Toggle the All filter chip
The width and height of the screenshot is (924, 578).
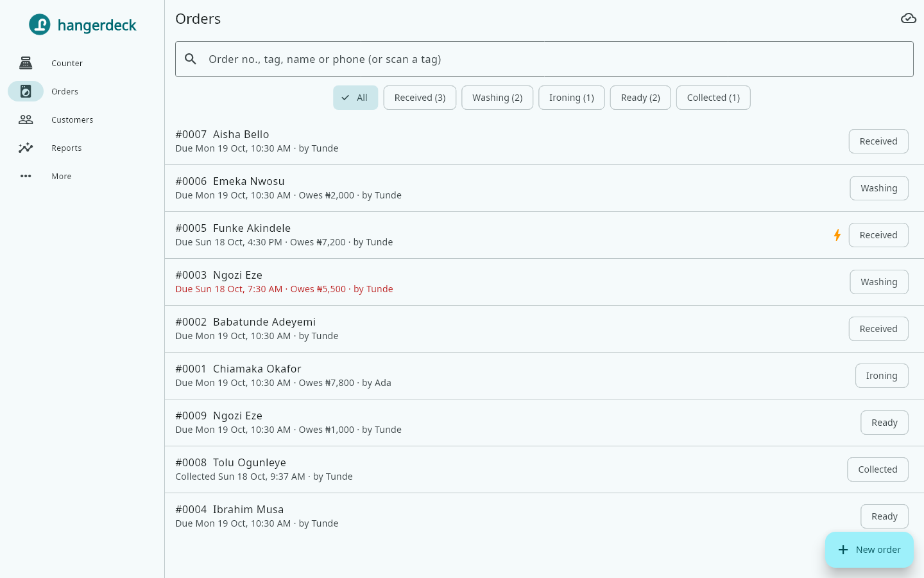click(x=355, y=98)
